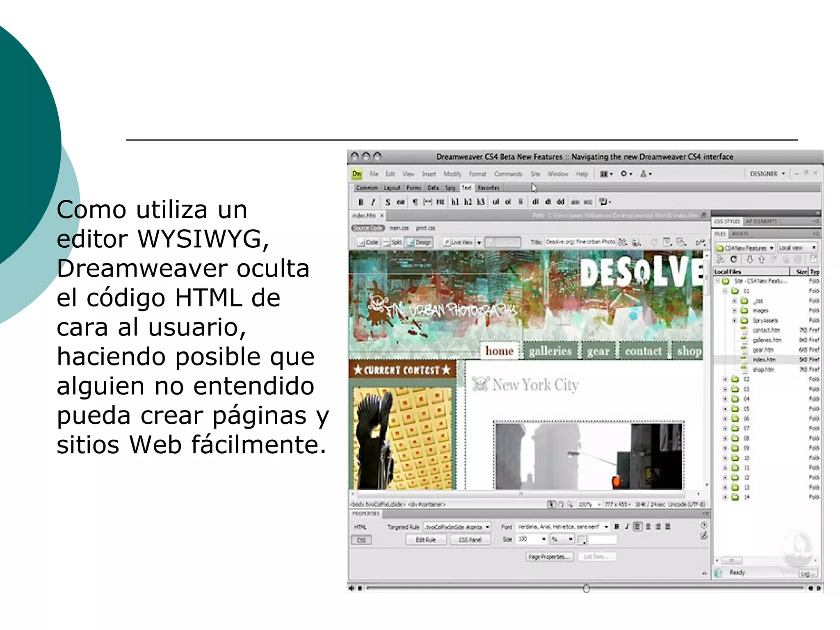840x630 pixels.
Task: Insert a definition list (dl)
Action: point(535,202)
